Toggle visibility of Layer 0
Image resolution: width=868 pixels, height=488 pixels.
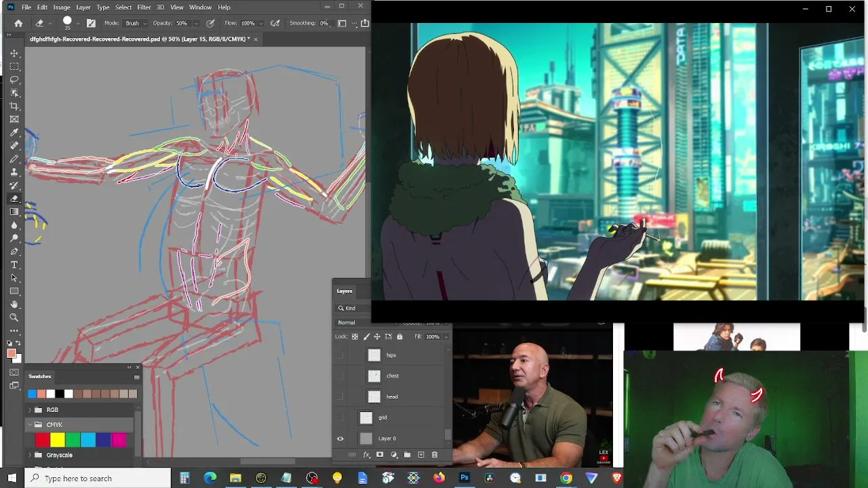(340, 439)
